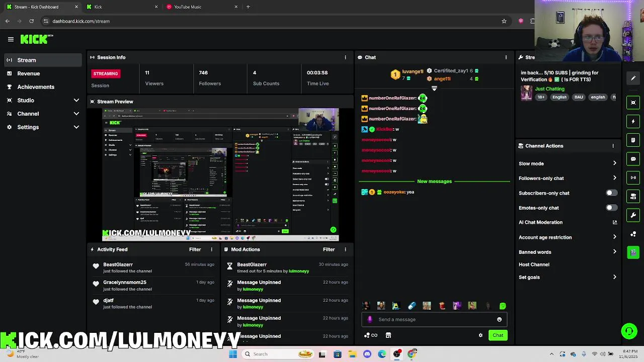This screenshot has width=644, height=362.
Task: Click Gracelynnsmom25 in Activity Feed
Action: pyautogui.click(x=125, y=283)
